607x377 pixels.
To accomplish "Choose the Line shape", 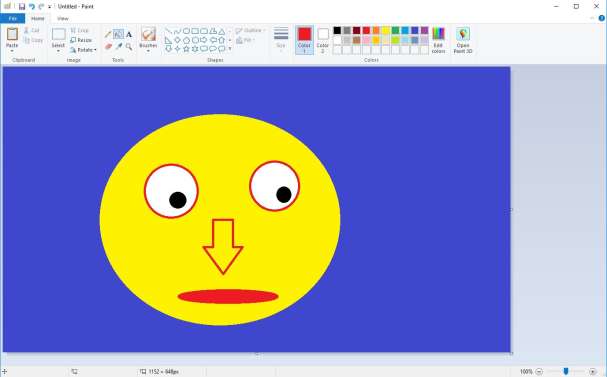I will pyautogui.click(x=168, y=31).
